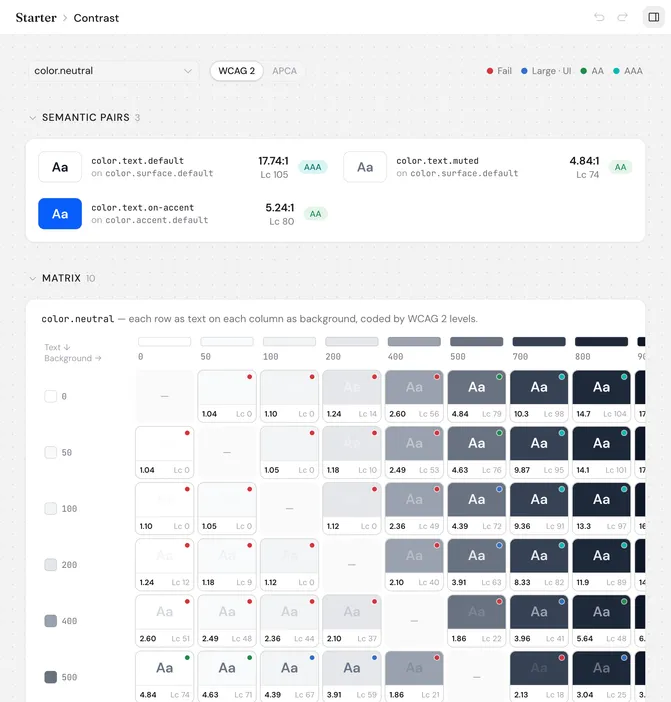This screenshot has height=702, width=671.
Task: Select the row 0 text swatch
Action: [51, 396]
